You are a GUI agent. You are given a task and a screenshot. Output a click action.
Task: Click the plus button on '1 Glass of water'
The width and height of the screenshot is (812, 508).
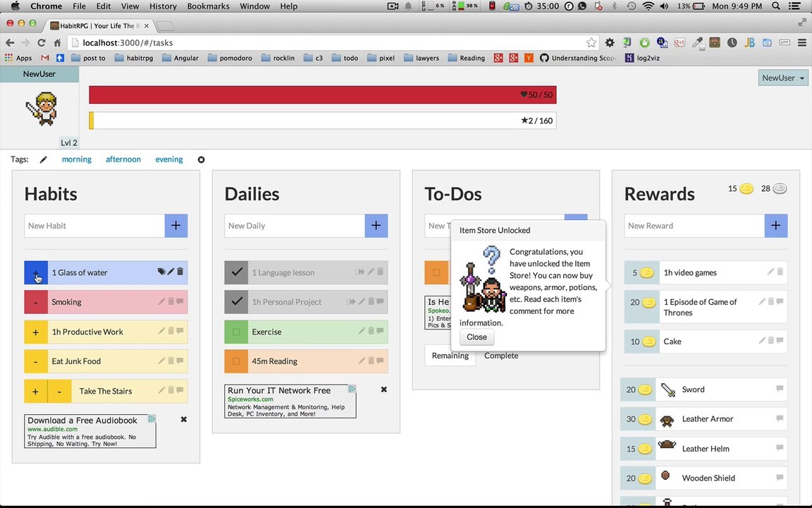click(x=36, y=272)
